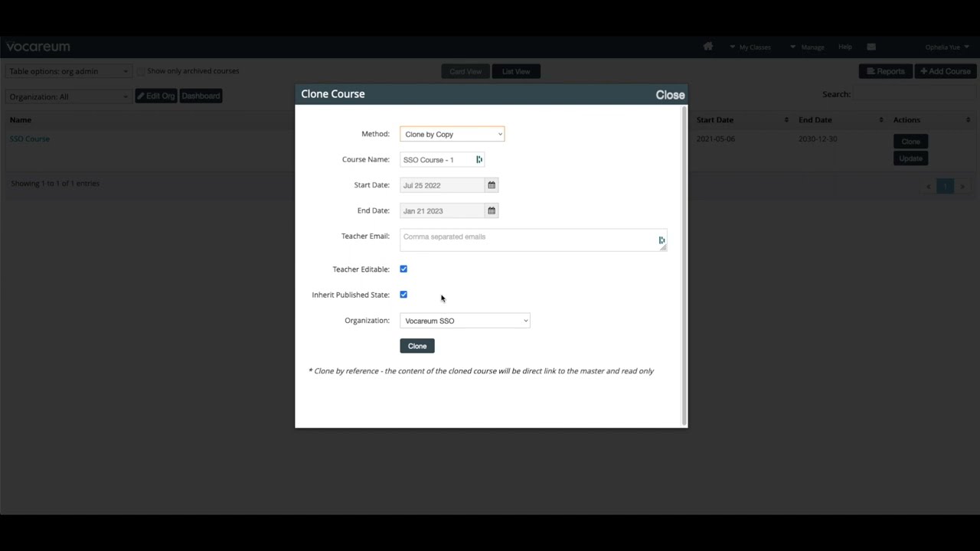Open the mail envelope icon in top bar
980x551 pixels.
coord(871,47)
